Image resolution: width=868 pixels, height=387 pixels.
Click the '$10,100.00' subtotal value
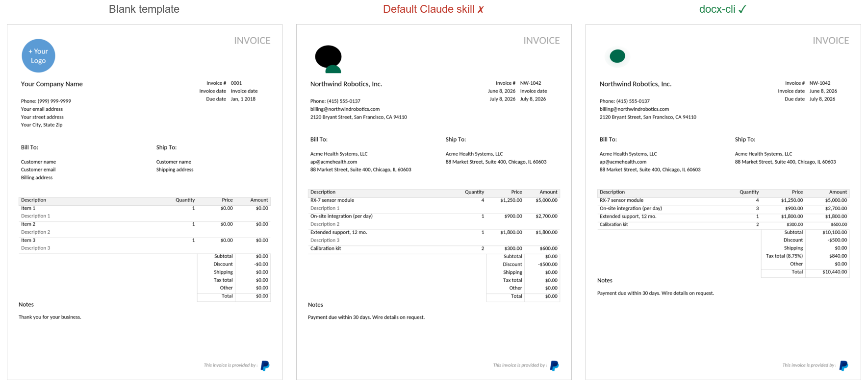tap(835, 233)
